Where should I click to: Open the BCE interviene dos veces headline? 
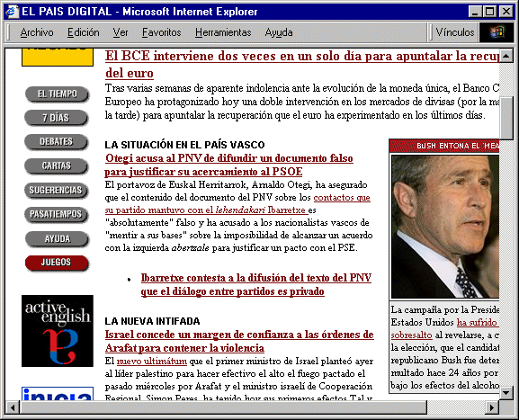(x=302, y=65)
